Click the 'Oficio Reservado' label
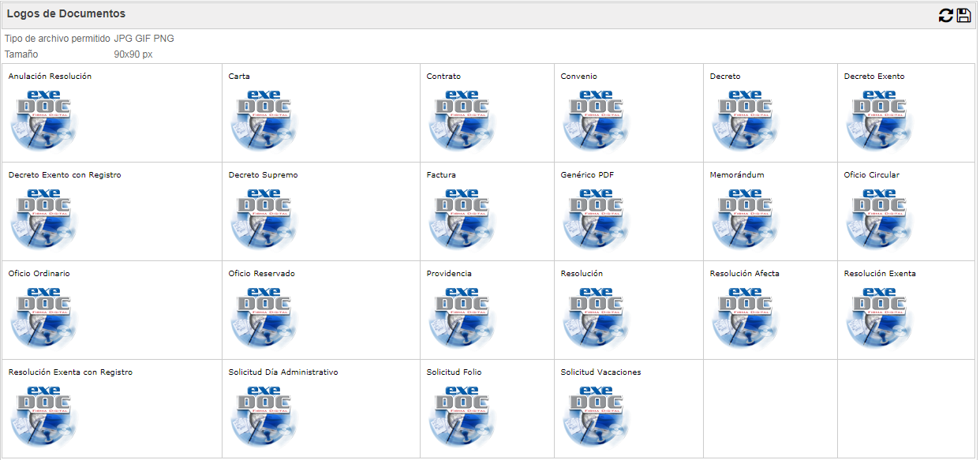Image resolution: width=980 pixels, height=460 pixels. [x=261, y=274]
